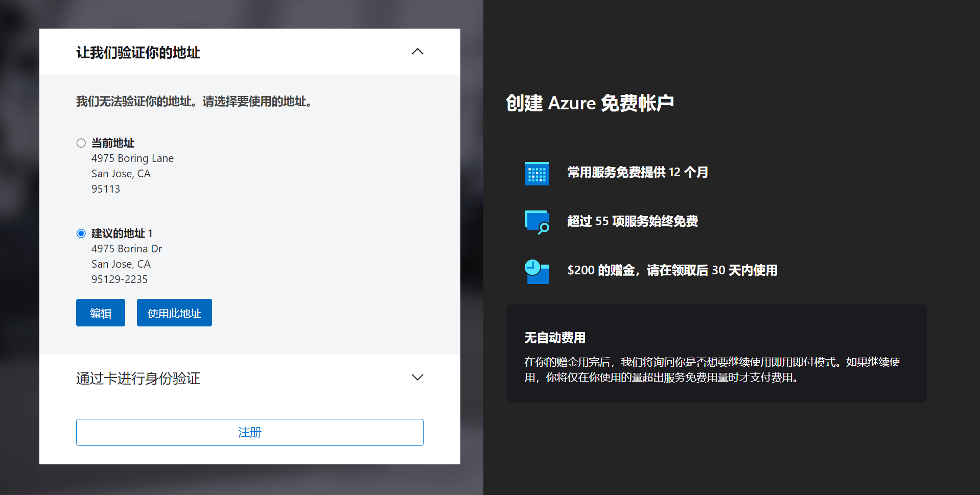Click the 无自动费用 description paragraph
The image size is (980, 495).
click(712, 370)
